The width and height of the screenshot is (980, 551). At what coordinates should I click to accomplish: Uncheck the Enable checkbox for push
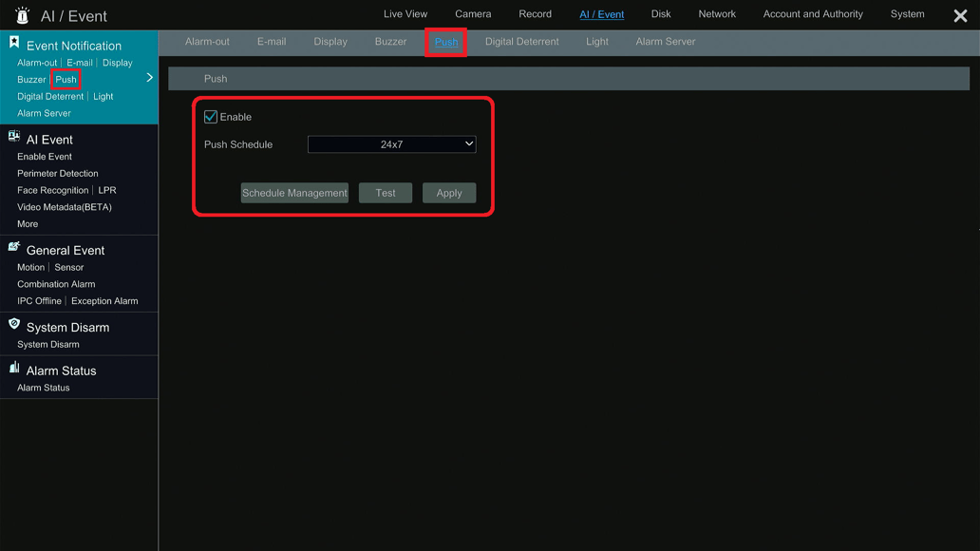coord(210,116)
